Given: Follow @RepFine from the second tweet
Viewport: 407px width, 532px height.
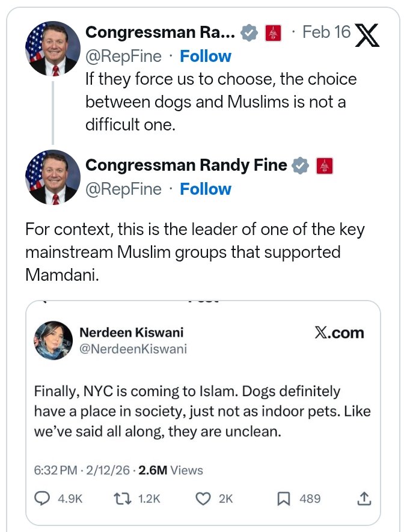Looking at the screenshot, I should click(206, 189).
